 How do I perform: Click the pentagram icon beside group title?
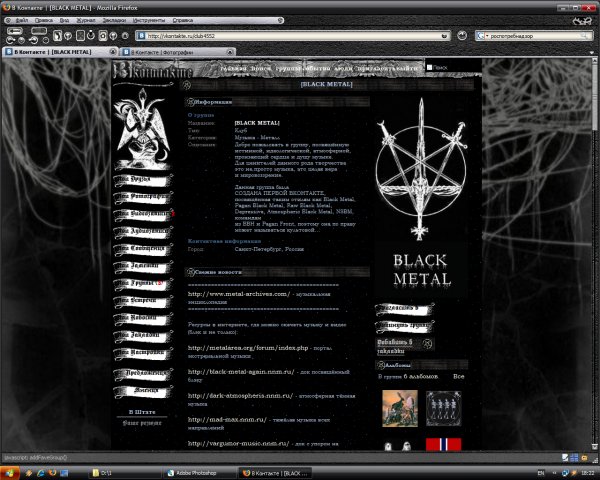(x=186, y=85)
